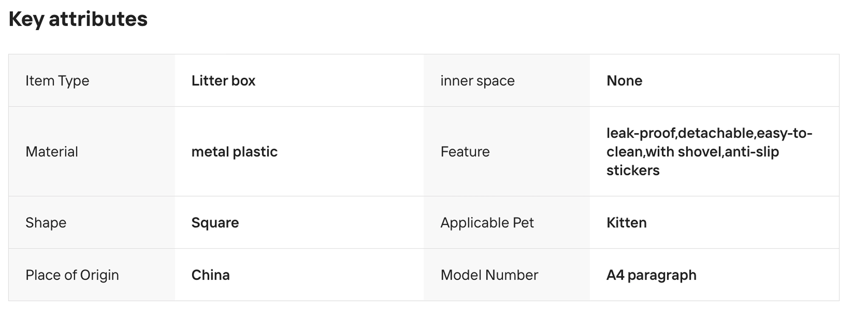Image resolution: width=868 pixels, height=313 pixels.
Task: Select the "China" origin value
Action: click(211, 275)
